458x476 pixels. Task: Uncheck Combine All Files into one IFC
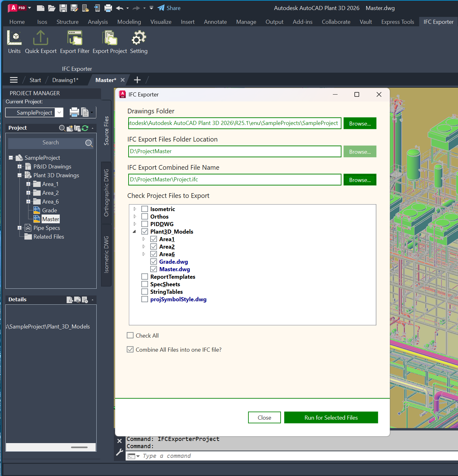coord(130,349)
